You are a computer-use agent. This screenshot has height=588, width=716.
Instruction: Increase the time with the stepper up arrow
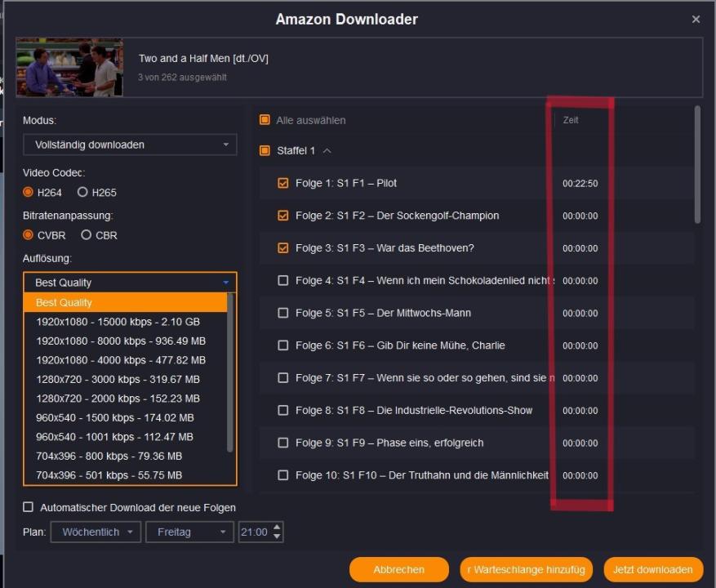(277, 528)
